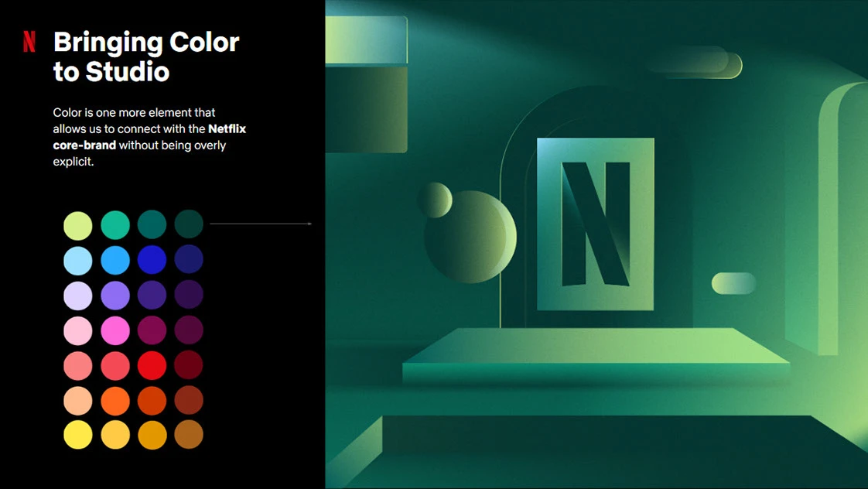Select the dark navy blue swatch
The width and height of the screenshot is (868, 489).
point(189,259)
